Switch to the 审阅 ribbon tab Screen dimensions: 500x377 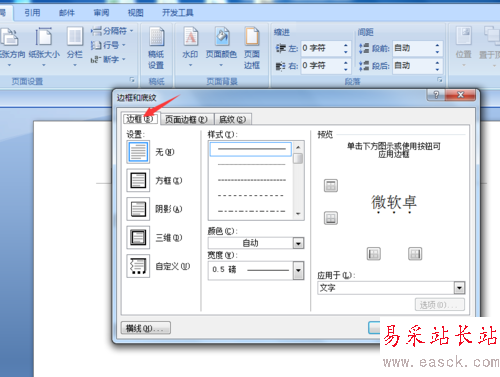pos(101,13)
